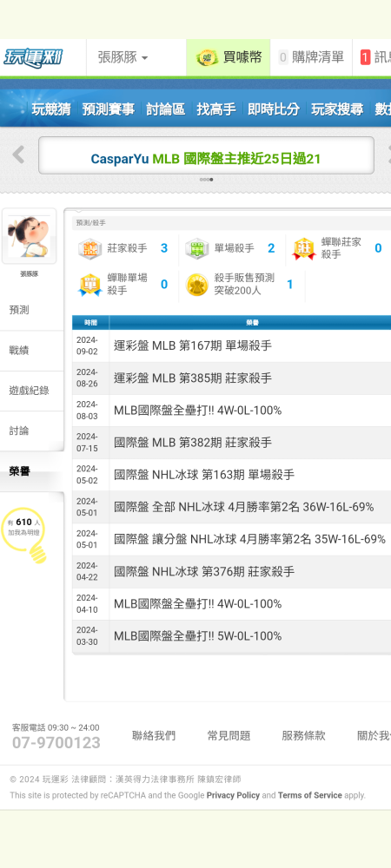Open the 聯絡我們 footer link
The width and height of the screenshot is (391, 868).
tap(154, 736)
